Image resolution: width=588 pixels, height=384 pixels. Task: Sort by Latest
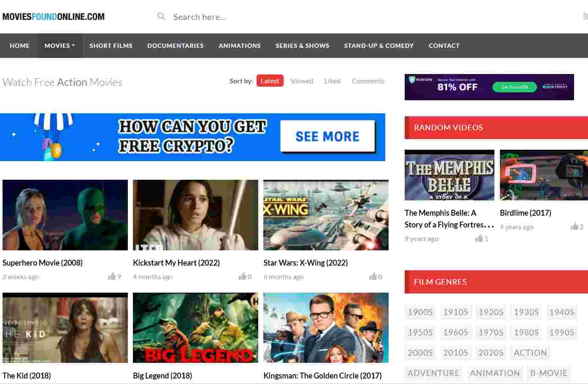270,81
